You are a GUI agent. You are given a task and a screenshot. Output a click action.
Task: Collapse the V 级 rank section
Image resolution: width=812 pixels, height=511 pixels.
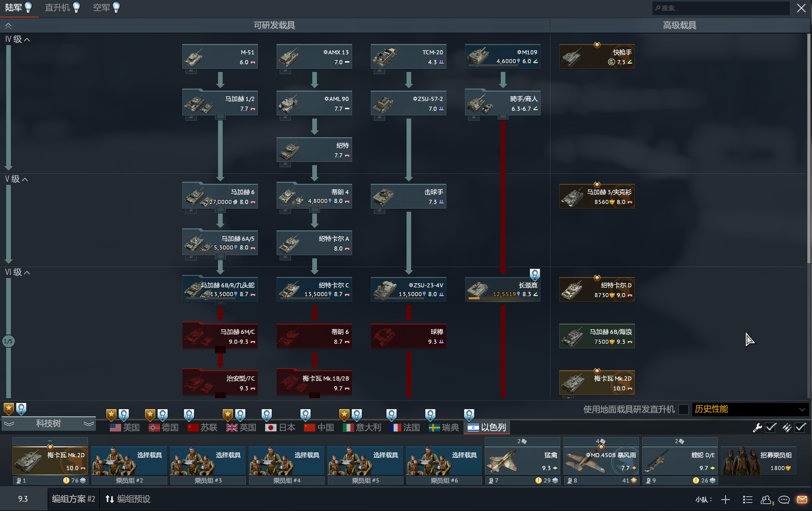pyautogui.click(x=17, y=179)
